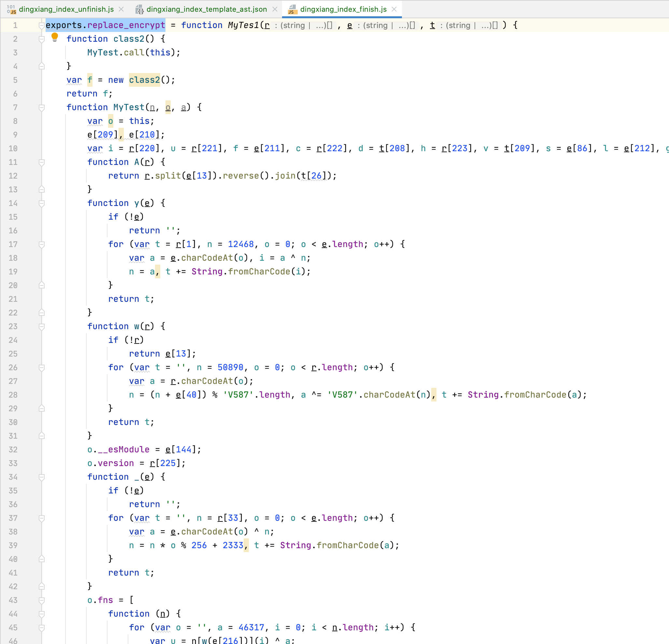Collapse for loop fold on line 37

pos(42,518)
